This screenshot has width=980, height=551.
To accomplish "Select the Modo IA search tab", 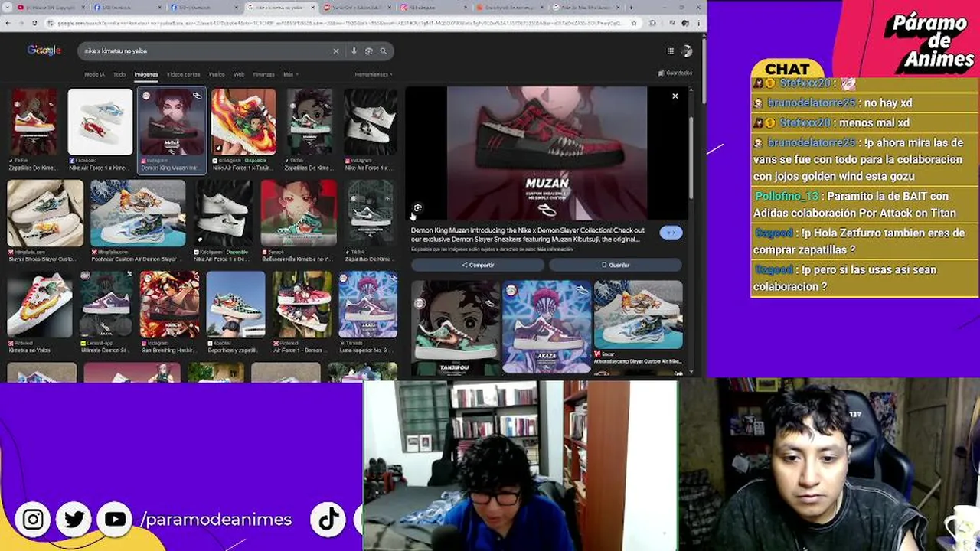I will (94, 74).
